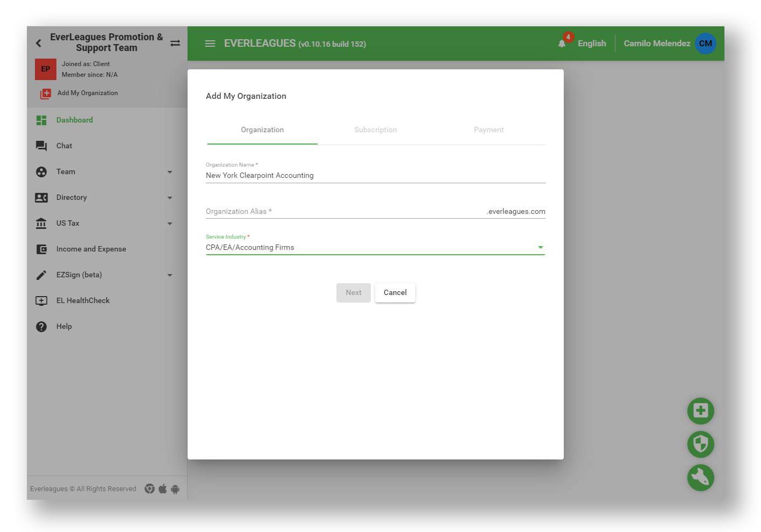Screen dimensions: 761x532
Task: Click the .everleagues.com suffix text
Action: (x=516, y=212)
